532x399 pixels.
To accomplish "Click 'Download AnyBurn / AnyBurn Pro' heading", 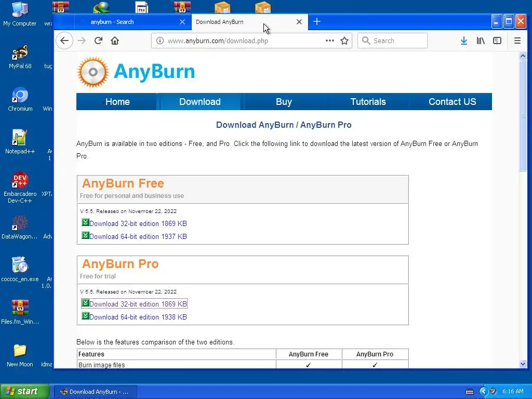I will point(284,125).
